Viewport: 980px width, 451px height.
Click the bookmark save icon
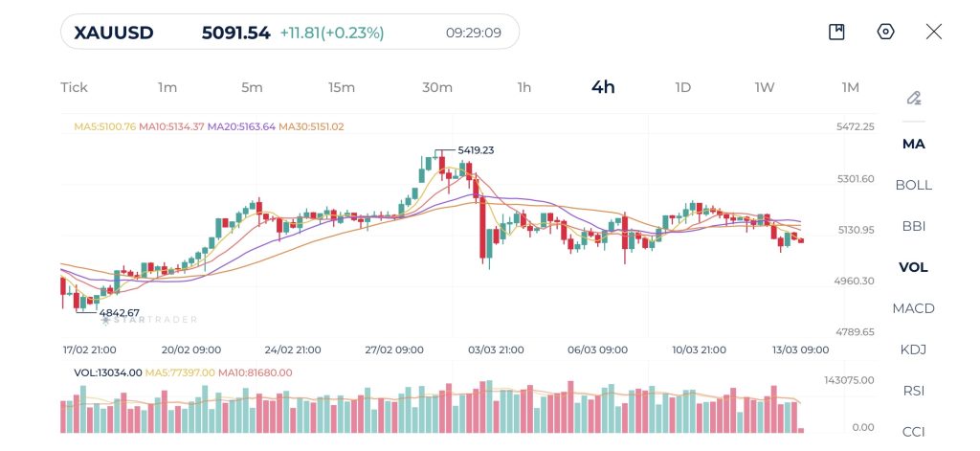tap(836, 32)
